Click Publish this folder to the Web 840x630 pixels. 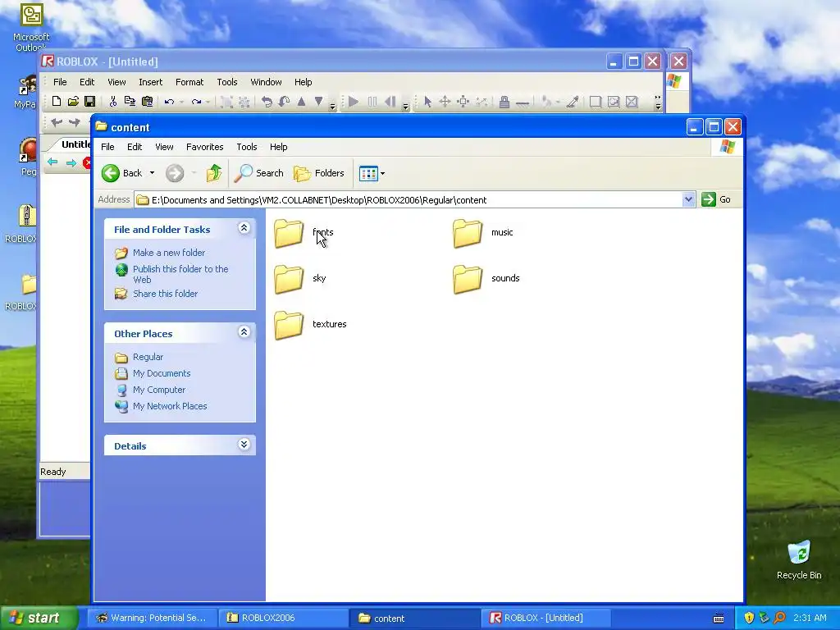(180, 274)
